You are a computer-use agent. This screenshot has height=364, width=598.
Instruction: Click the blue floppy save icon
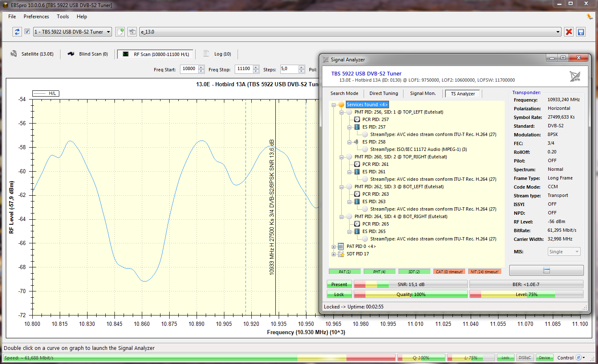pyautogui.click(x=581, y=32)
